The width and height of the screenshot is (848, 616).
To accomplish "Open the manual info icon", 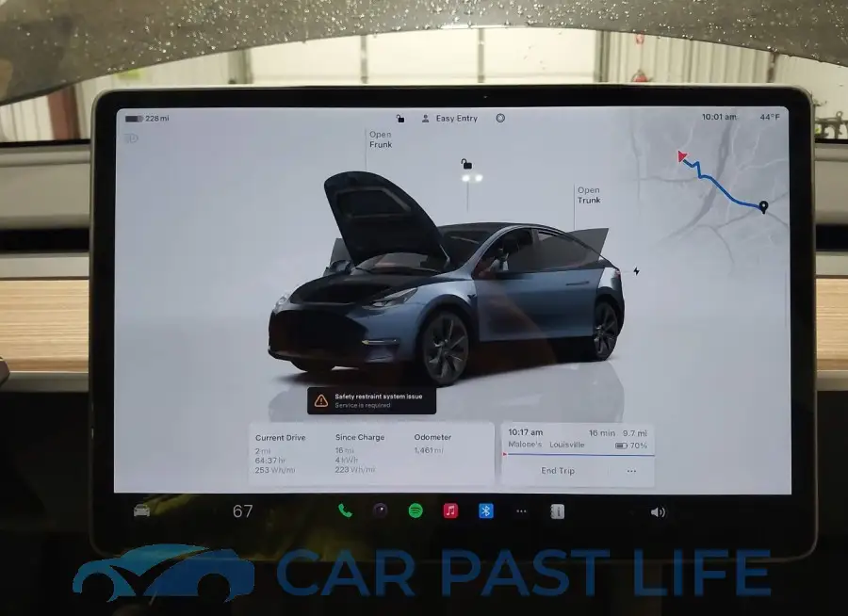I will tap(557, 511).
